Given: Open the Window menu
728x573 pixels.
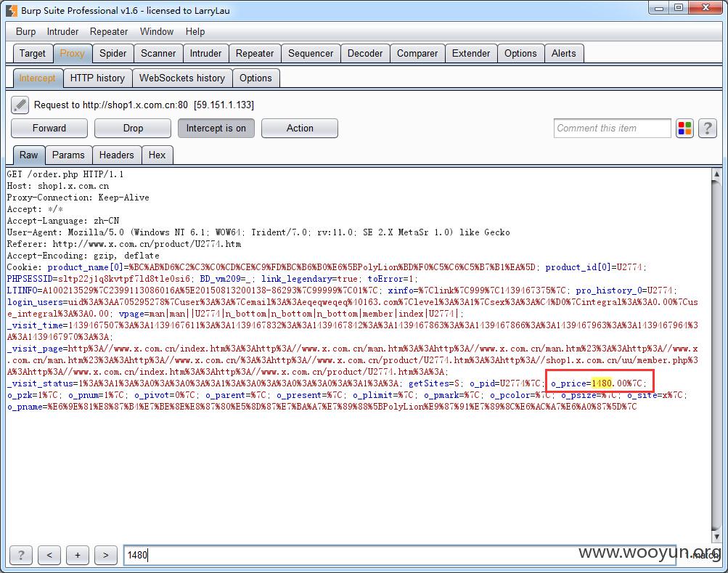Looking at the screenshot, I should click(157, 32).
